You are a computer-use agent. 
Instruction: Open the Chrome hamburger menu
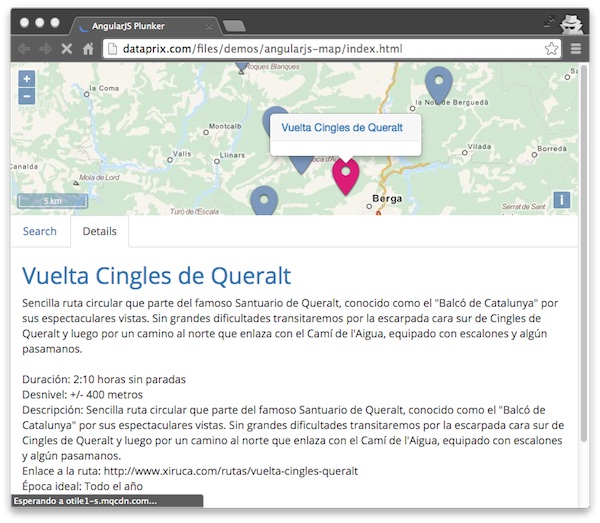(x=576, y=49)
